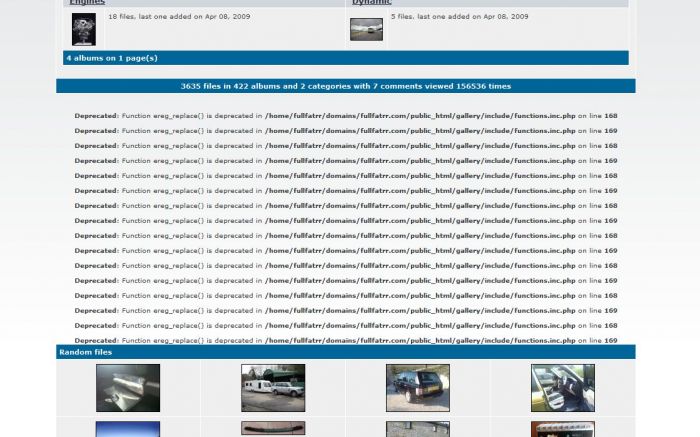Open the car interior seats thumbnail
This screenshot has width=700, height=437.
pos(563,388)
